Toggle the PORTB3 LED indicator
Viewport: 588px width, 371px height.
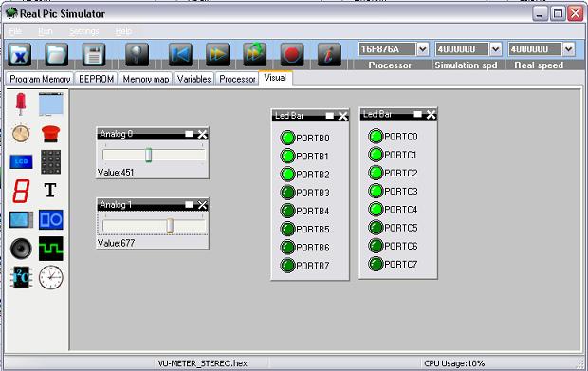pyautogui.click(x=287, y=193)
